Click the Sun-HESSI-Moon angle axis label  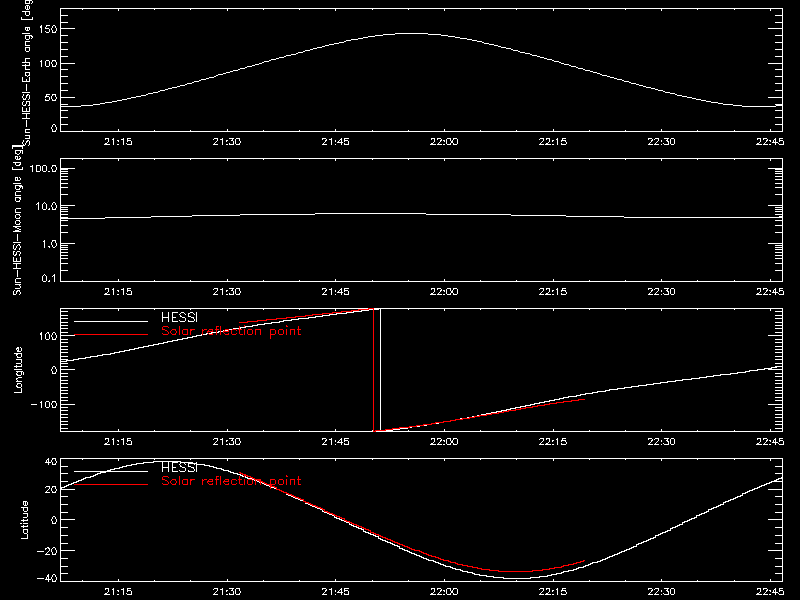tap(18, 220)
